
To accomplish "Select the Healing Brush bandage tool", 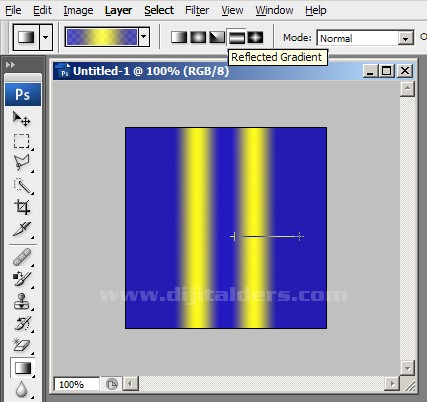I will [22, 257].
